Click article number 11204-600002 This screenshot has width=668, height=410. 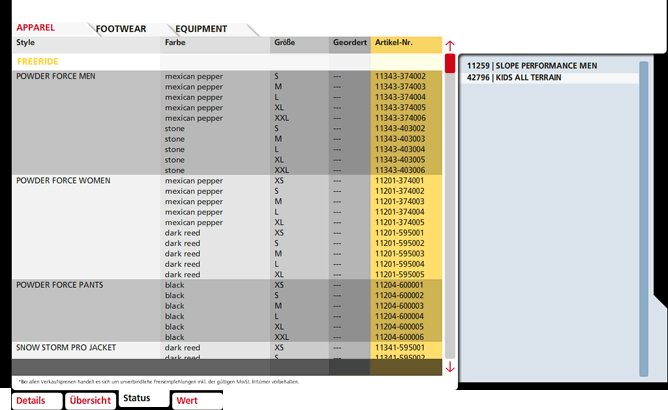pyautogui.click(x=399, y=295)
